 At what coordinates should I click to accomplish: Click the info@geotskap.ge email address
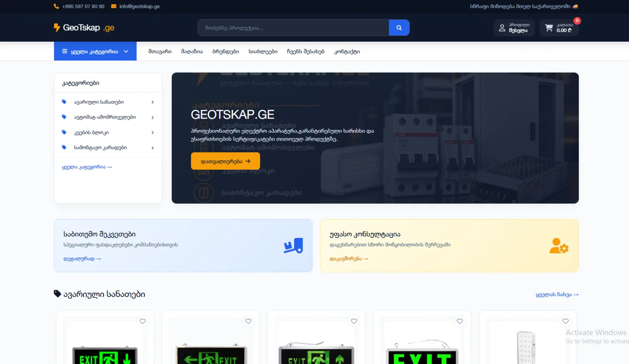coord(140,6)
